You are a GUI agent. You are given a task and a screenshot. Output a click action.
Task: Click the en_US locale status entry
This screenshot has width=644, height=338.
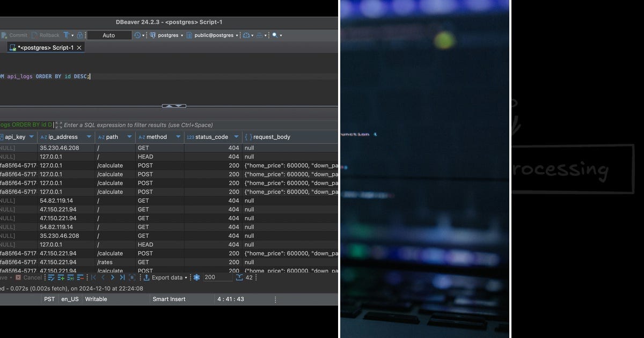pos(69,299)
